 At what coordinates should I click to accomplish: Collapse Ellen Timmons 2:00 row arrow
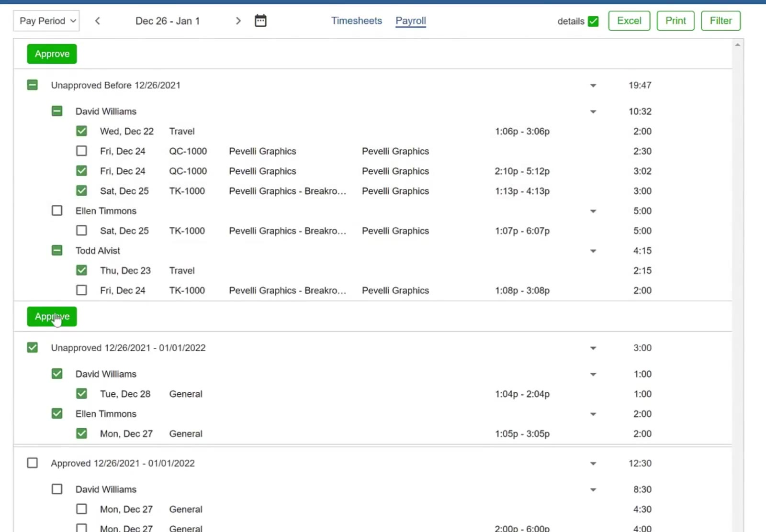click(593, 414)
